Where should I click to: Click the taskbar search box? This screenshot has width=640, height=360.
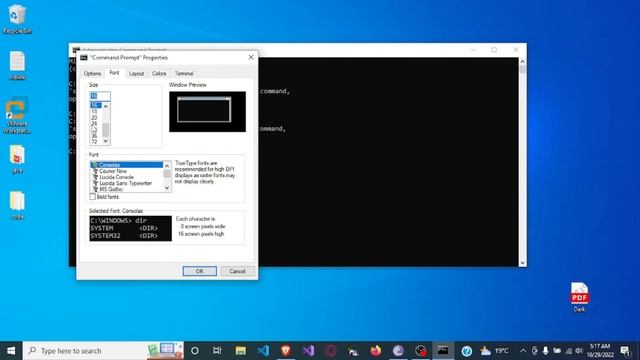pyautogui.click(x=103, y=351)
